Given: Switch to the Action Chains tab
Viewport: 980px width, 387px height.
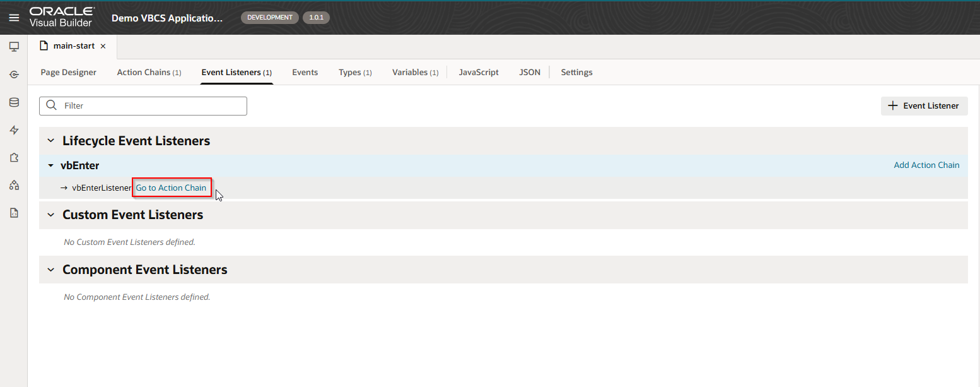Looking at the screenshot, I should coord(149,72).
